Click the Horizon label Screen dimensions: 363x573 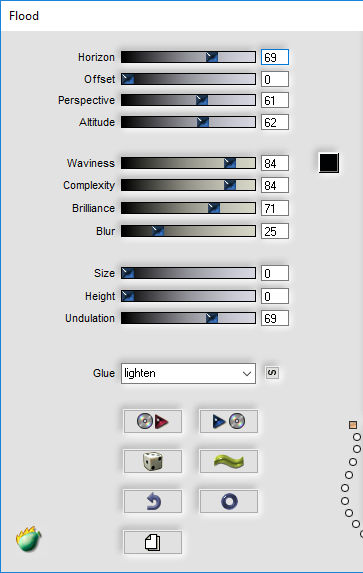coord(96,57)
